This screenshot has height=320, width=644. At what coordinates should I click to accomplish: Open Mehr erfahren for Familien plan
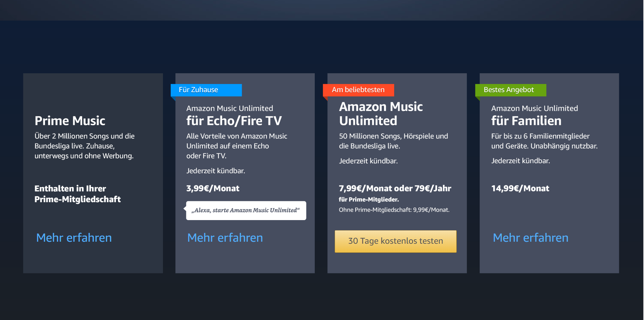click(531, 238)
